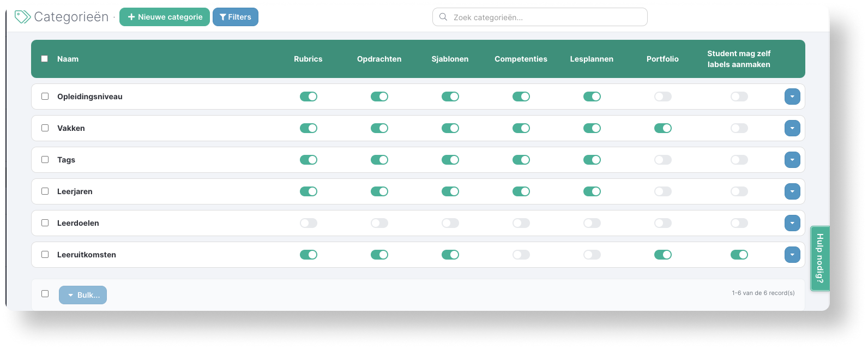This screenshot has height=349, width=868.
Task: Toggle student labels for Opleidingsniveau
Action: pos(739,97)
